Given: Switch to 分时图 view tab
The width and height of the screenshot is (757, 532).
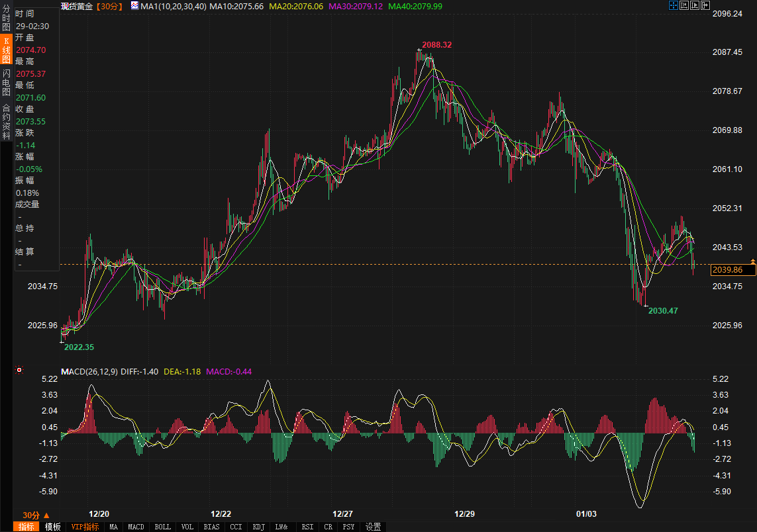Looking at the screenshot, I should pyautogui.click(x=6, y=19).
